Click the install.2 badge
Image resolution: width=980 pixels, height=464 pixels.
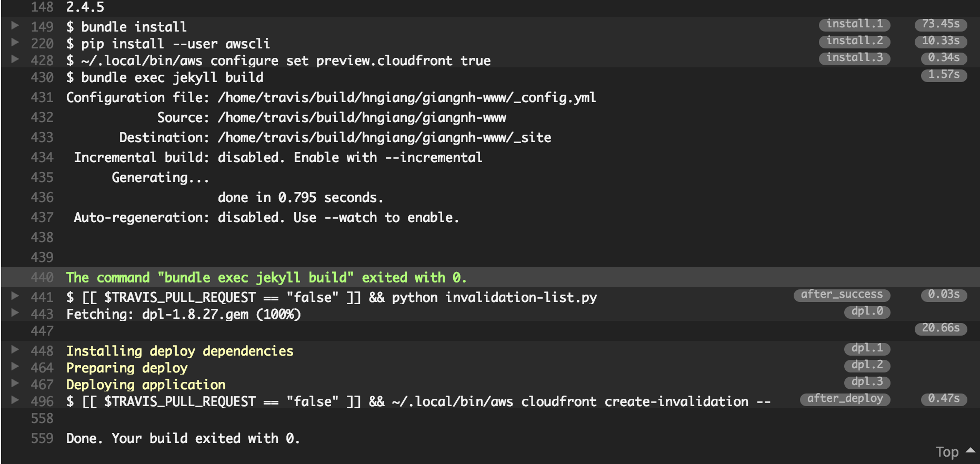(x=854, y=41)
